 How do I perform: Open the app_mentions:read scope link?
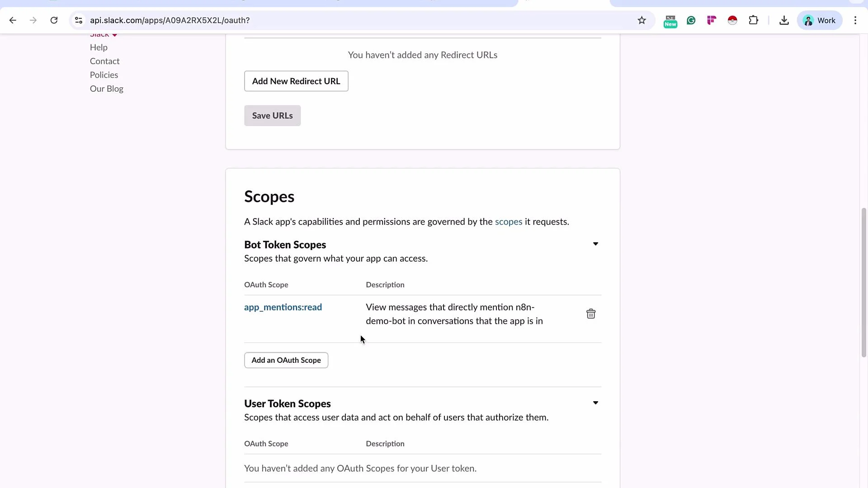click(283, 307)
